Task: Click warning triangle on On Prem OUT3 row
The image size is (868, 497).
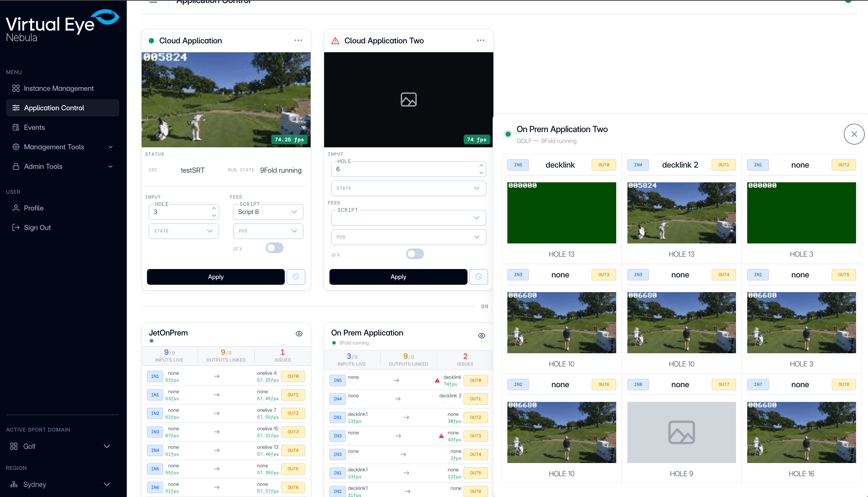Action: [x=441, y=436]
